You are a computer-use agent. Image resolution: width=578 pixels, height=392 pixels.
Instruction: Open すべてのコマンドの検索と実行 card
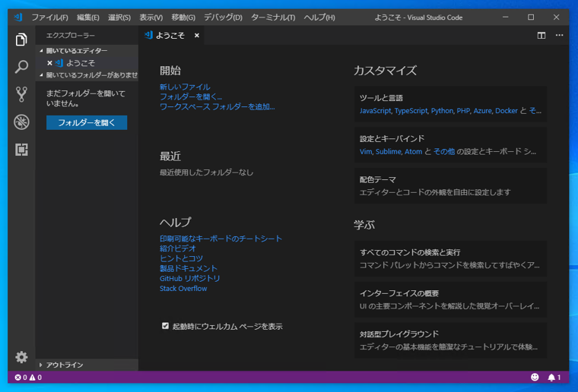[x=450, y=259]
